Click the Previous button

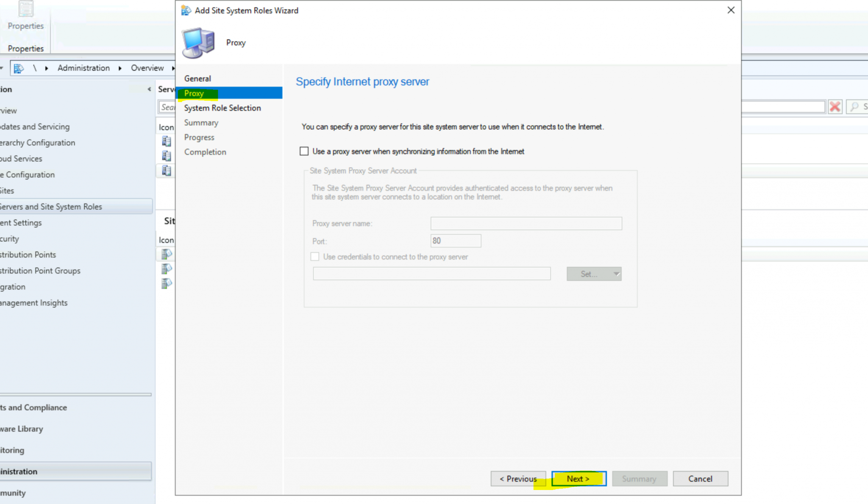tap(518, 479)
